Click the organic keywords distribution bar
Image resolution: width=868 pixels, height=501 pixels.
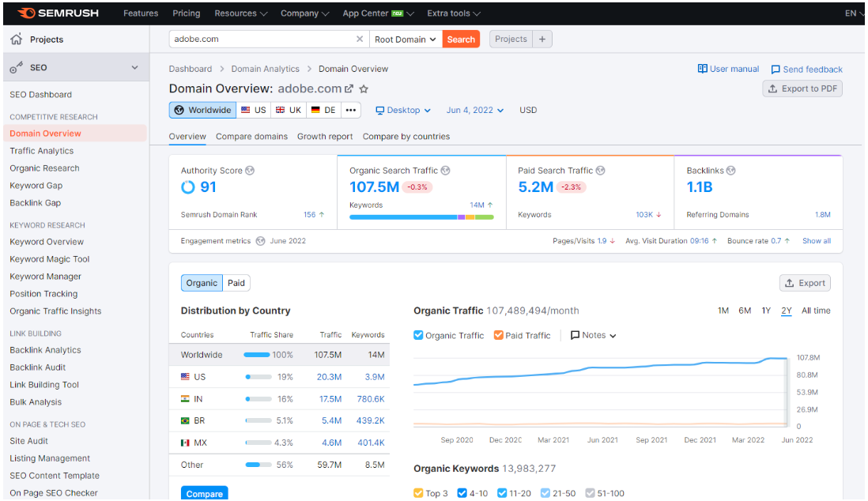pos(421,217)
